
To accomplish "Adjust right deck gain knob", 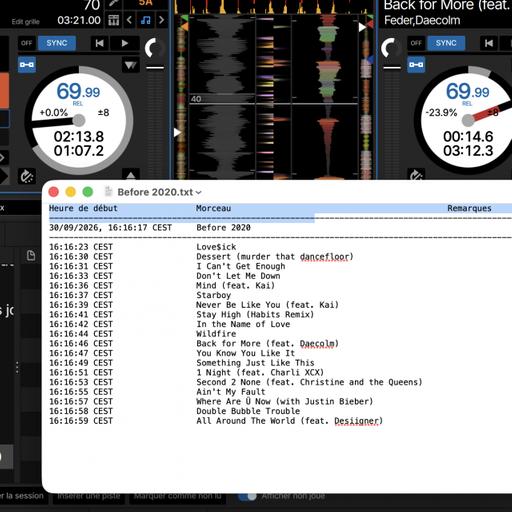I will point(391,48).
